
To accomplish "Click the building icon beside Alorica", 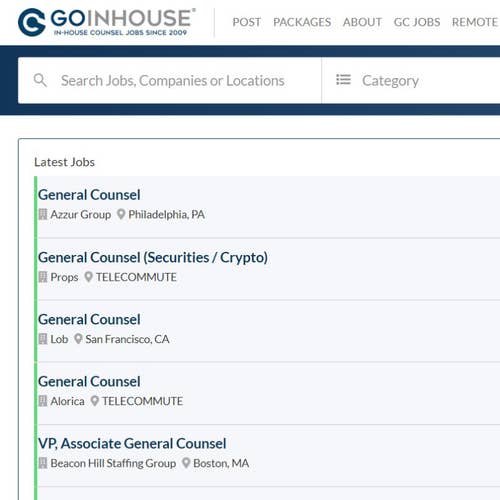I will pos(43,401).
